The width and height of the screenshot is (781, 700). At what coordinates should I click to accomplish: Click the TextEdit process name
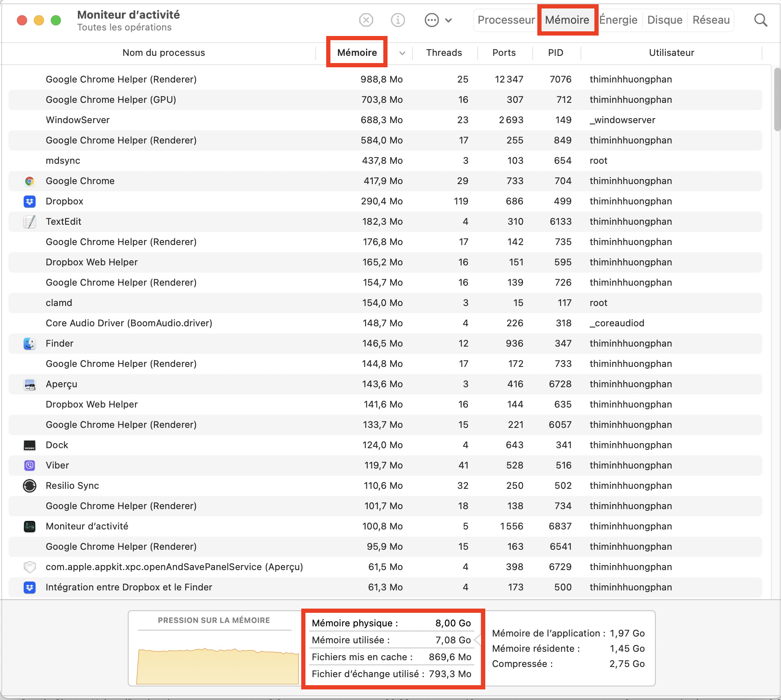(63, 222)
